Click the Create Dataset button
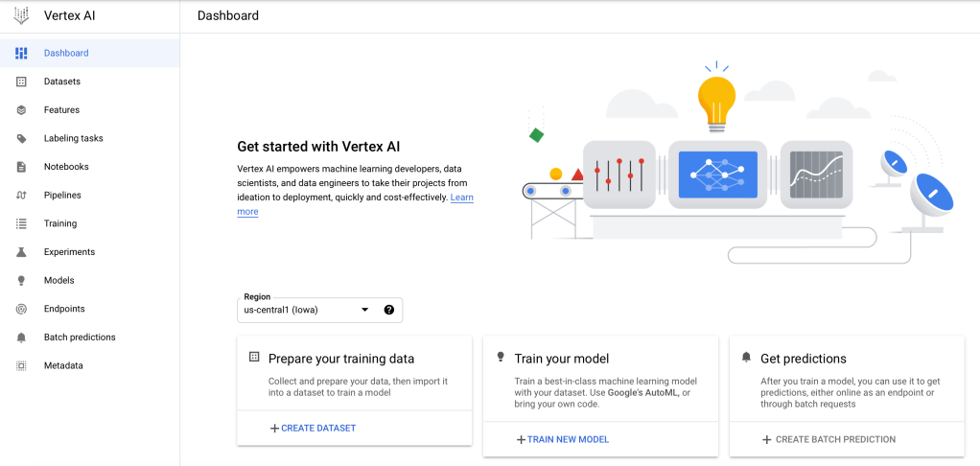This screenshot has height=466, width=980. pyautogui.click(x=313, y=428)
